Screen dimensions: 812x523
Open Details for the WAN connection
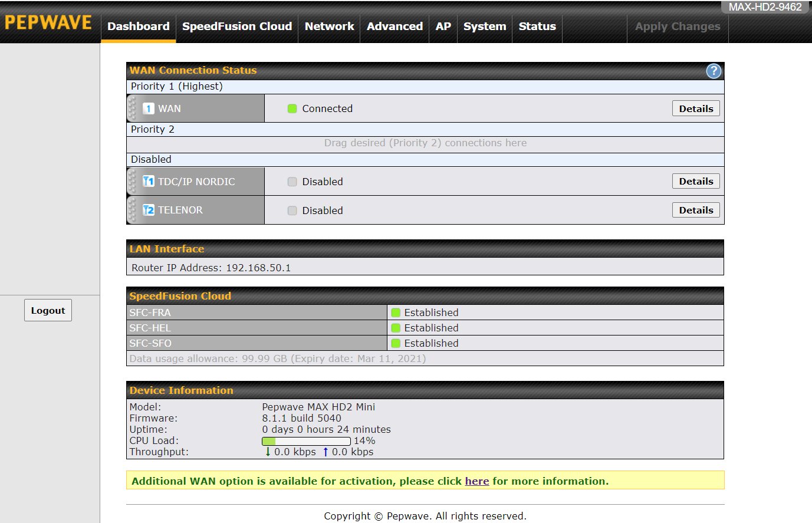[x=696, y=108]
